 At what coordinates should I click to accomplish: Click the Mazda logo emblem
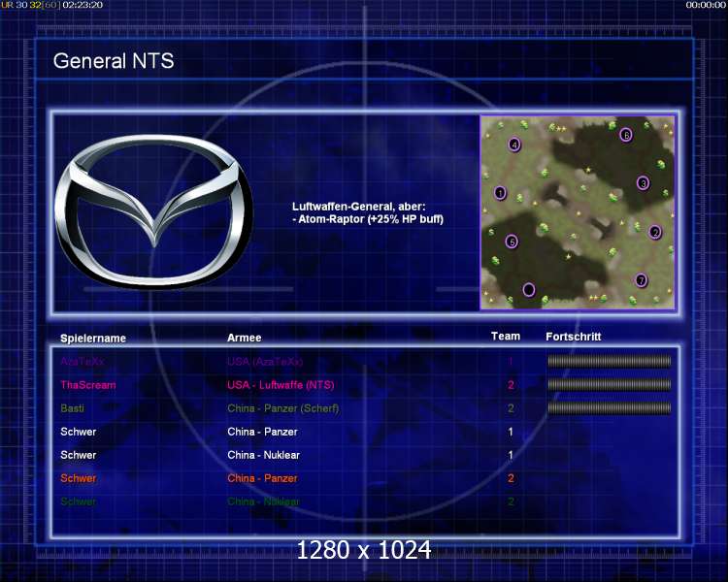154,211
